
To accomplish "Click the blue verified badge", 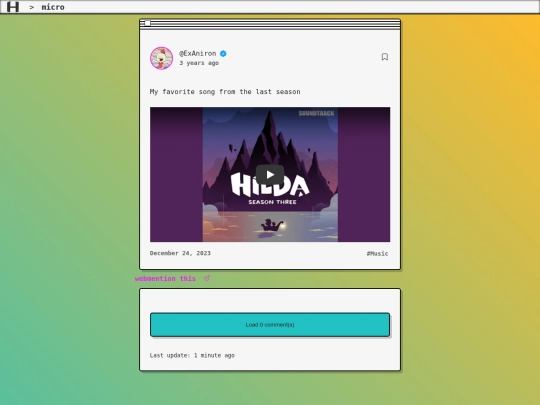I will 223,53.
